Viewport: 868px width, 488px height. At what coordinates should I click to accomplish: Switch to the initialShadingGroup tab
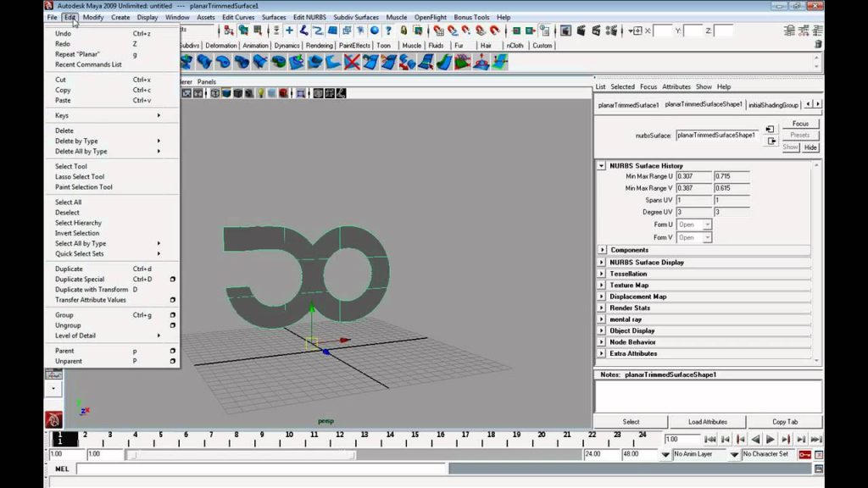coord(773,104)
